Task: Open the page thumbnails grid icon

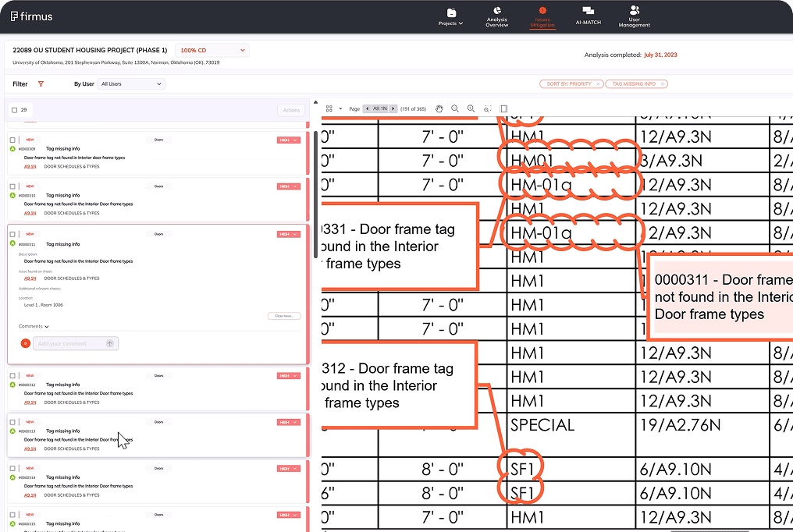Action: coord(329,108)
